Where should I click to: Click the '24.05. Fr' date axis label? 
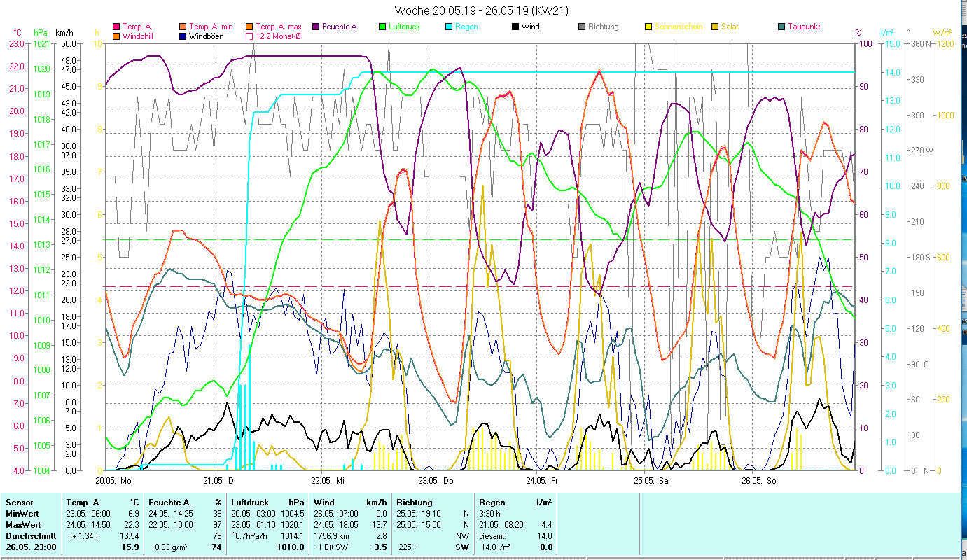point(542,481)
